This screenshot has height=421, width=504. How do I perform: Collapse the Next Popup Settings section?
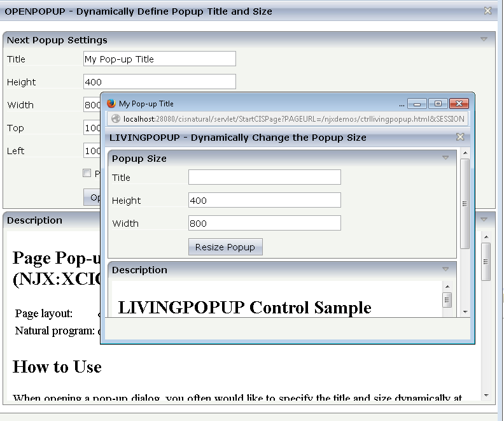pyautogui.click(x=484, y=39)
